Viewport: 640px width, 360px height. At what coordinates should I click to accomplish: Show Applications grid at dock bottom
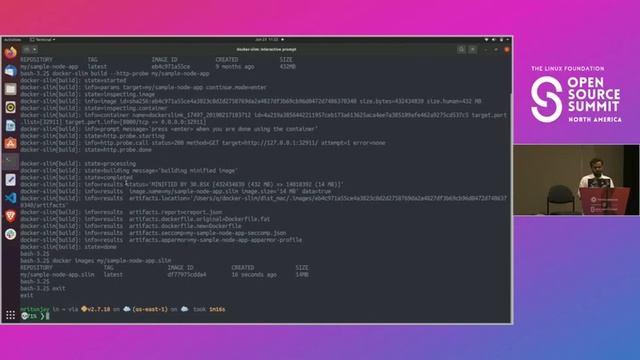point(11,315)
